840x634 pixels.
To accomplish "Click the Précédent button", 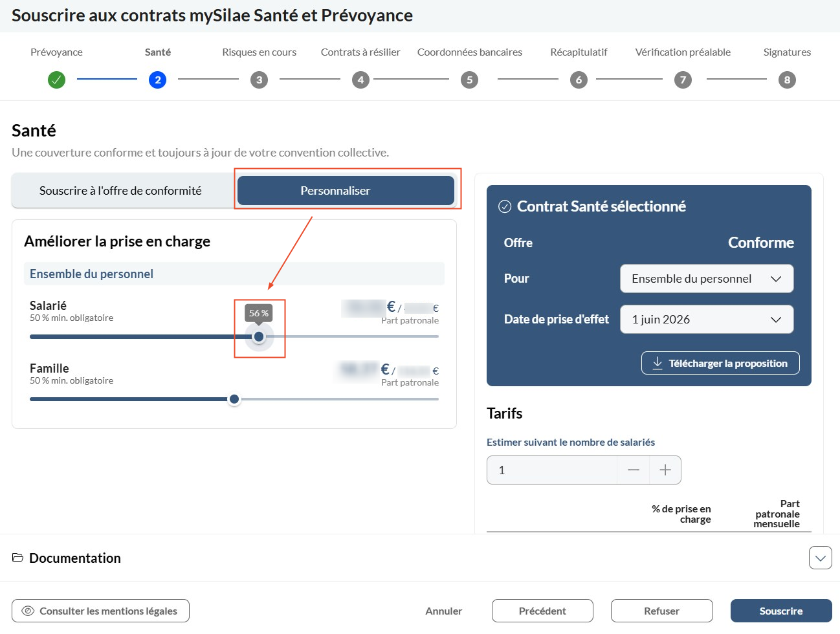I will coord(542,611).
